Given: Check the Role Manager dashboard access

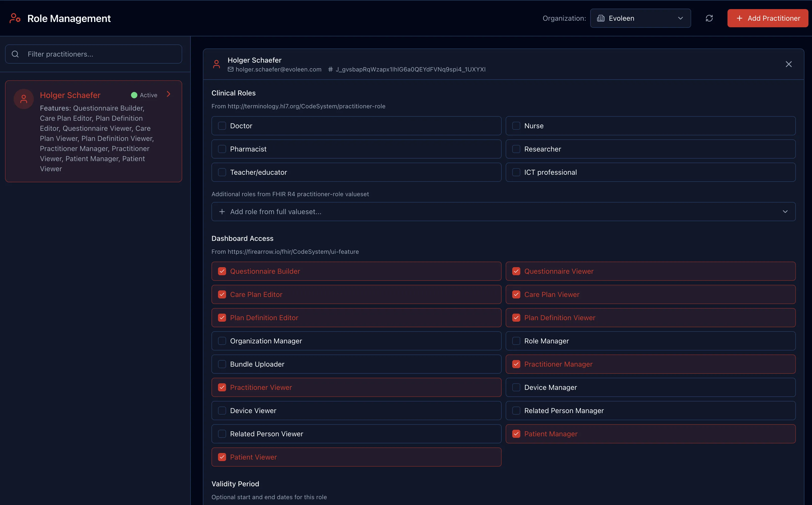Looking at the screenshot, I should point(516,341).
